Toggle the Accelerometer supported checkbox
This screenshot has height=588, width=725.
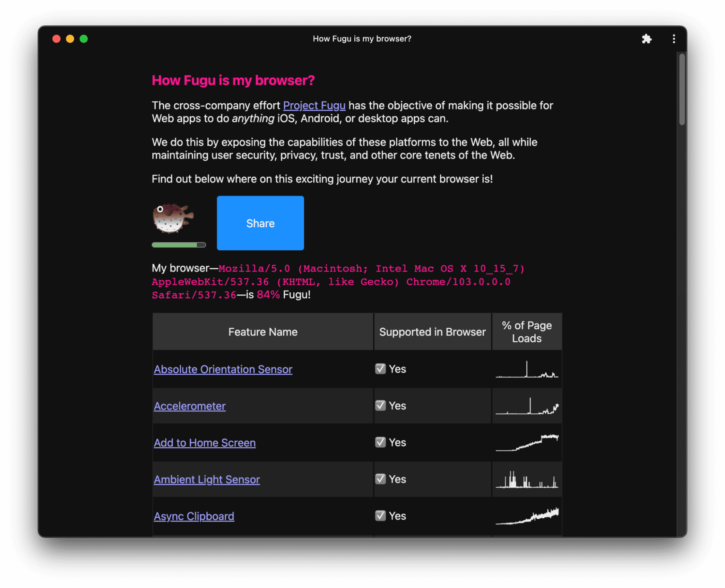point(380,405)
